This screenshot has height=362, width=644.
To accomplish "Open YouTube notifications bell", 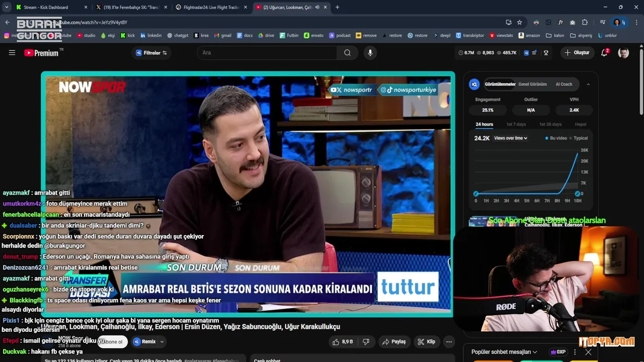I will (604, 53).
